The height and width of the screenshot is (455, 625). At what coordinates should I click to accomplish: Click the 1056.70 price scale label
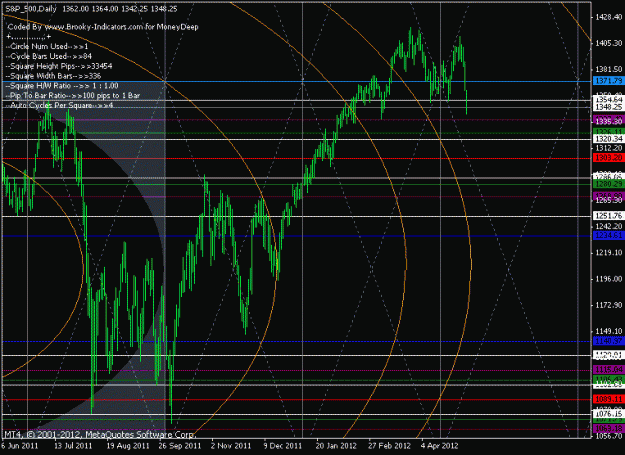click(x=609, y=436)
